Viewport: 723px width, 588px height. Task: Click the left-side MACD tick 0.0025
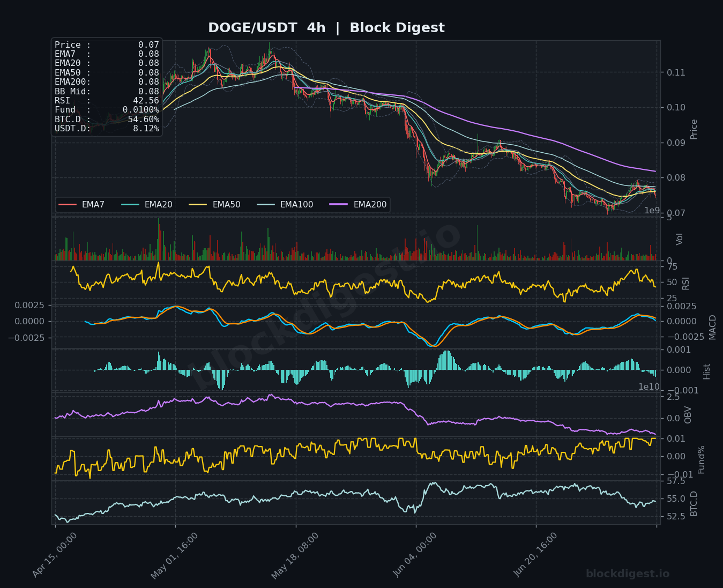point(29,306)
